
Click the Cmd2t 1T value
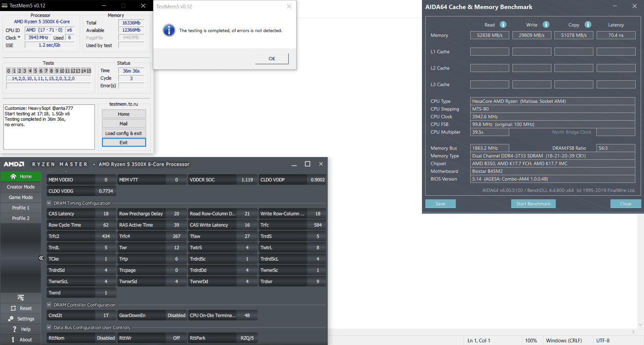click(106, 316)
